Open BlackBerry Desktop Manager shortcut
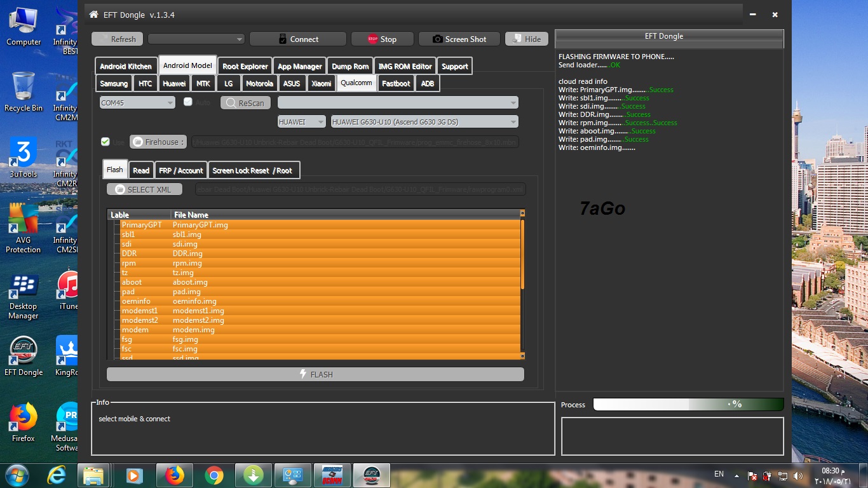Image resolution: width=868 pixels, height=488 pixels. (24, 297)
